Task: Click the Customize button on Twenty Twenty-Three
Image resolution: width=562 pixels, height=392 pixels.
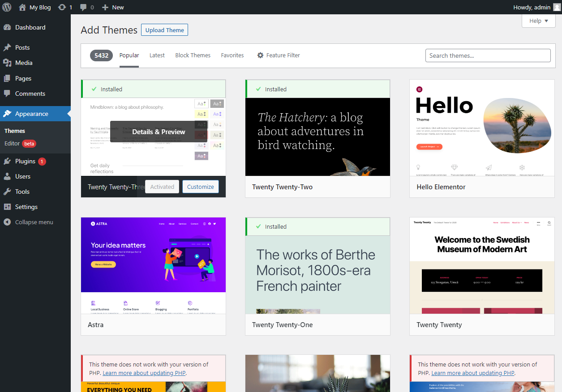Action: 201,187
